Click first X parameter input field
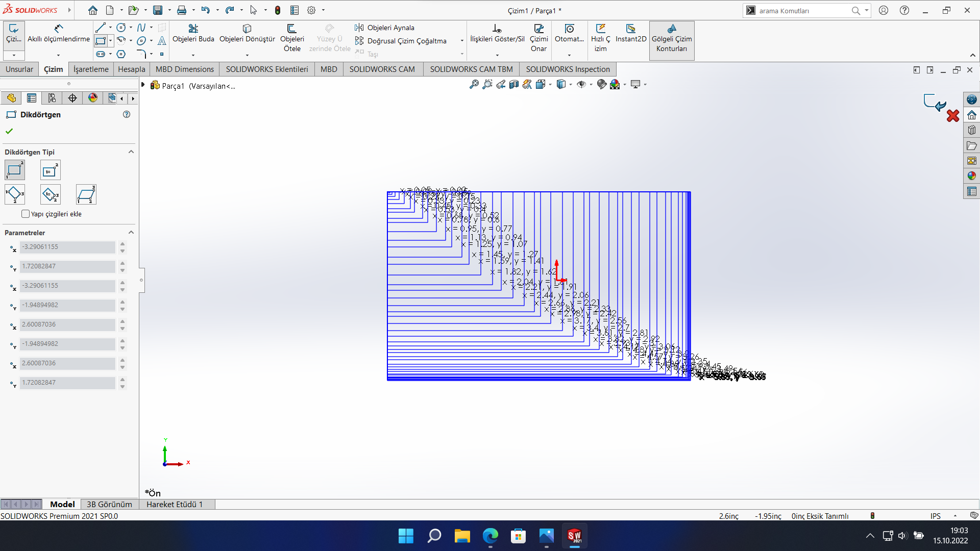The image size is (980, 551). [68, 247]
